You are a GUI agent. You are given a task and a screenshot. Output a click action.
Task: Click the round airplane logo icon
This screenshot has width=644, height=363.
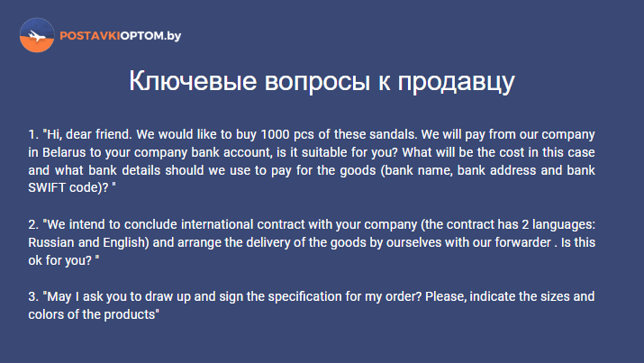coord(37,35)
